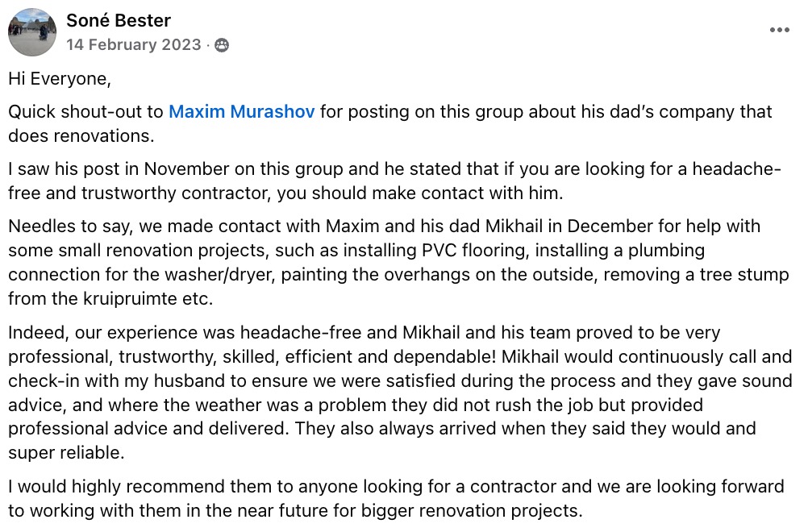808x532 pixels.
Task: Click the words 'super reliable.'
Action: pyautogui.click(x=66, y=453)
